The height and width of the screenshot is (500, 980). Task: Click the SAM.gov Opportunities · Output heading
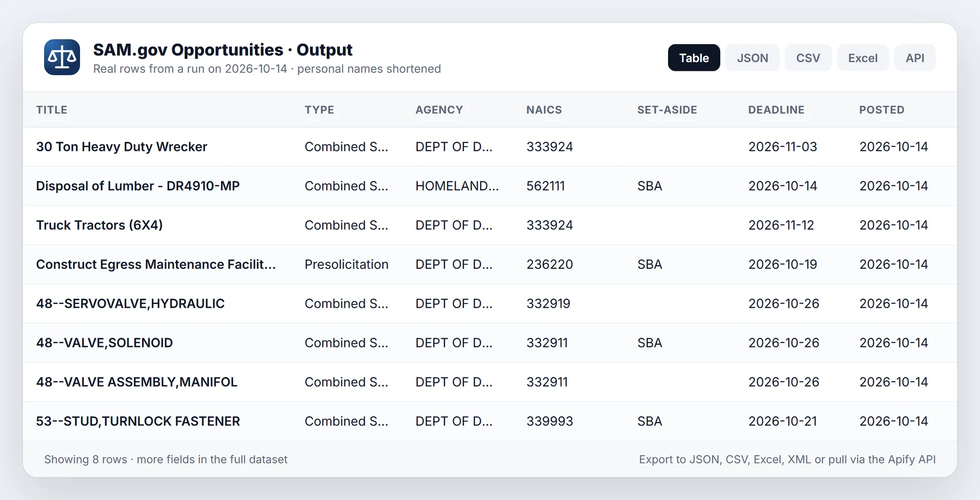click(x=223, y=50)
